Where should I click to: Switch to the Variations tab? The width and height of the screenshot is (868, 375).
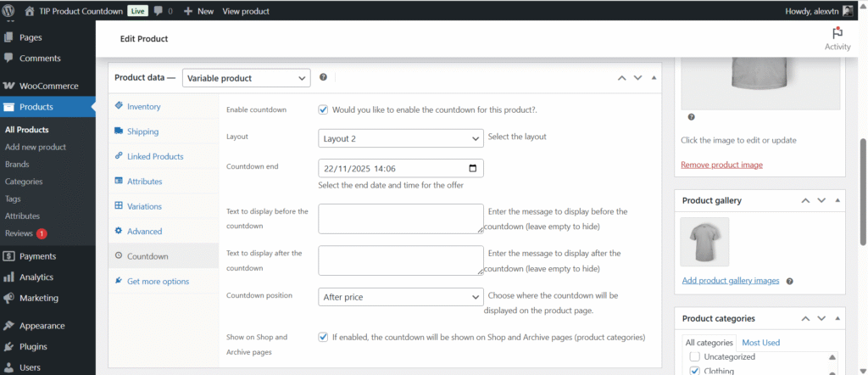click(144, 206)
